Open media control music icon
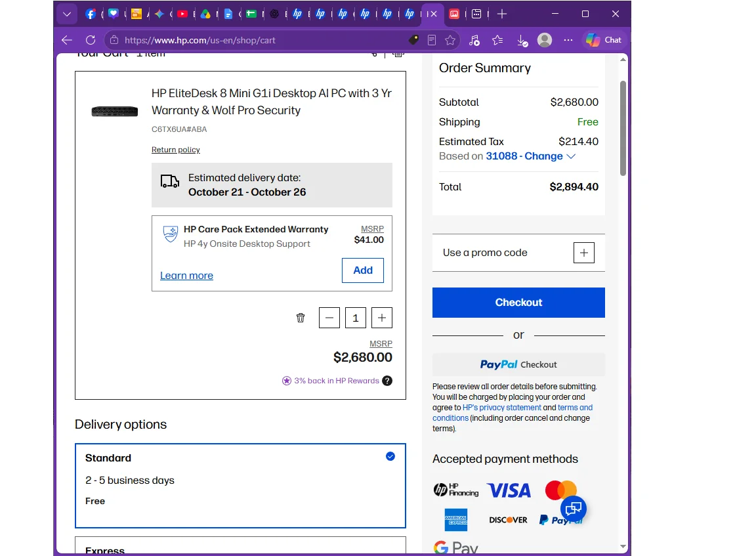Image resolution: width=756 pixels, height=556 pixels. coord(474,40)
